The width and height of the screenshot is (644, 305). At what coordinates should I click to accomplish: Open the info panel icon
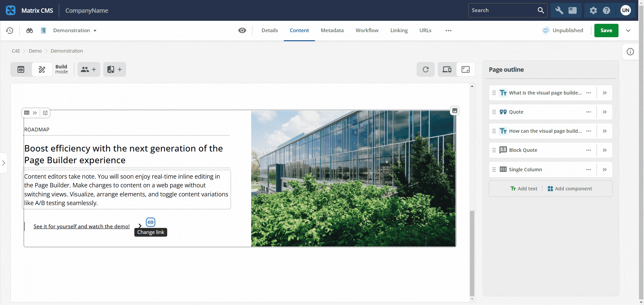630,52
